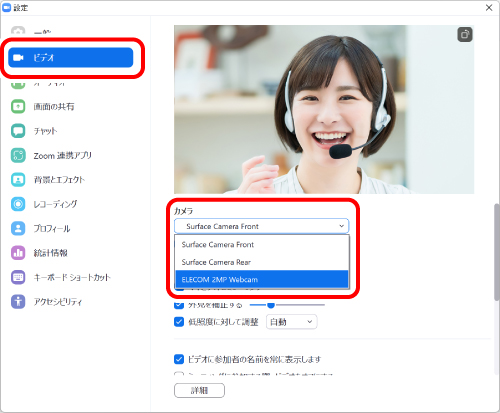
Task: Expand the カメラ Surface Camera Front combo box
Action: 261,226
